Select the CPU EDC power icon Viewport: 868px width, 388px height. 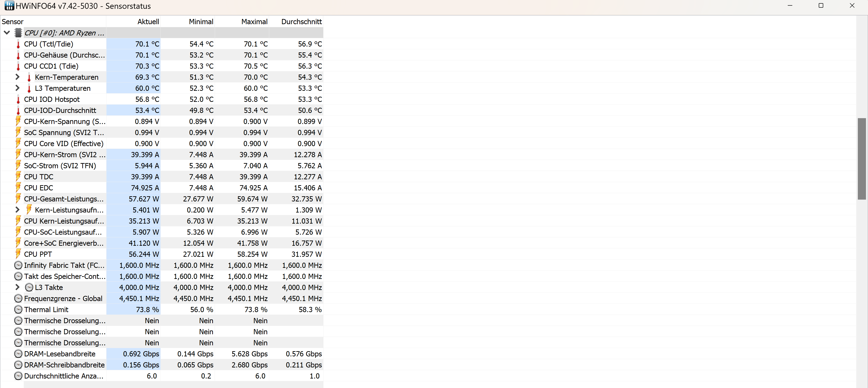coord(18,188)
